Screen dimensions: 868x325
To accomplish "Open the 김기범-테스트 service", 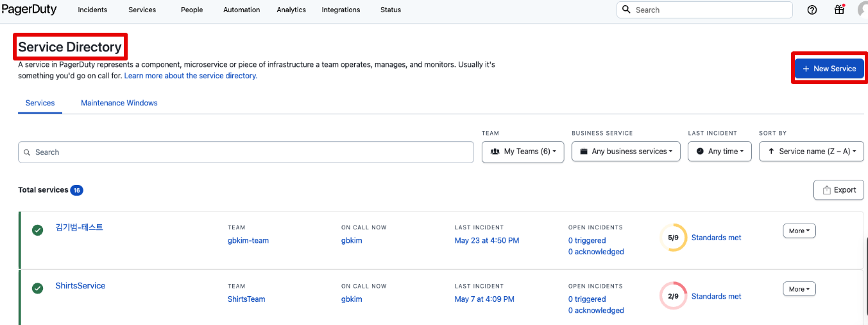I will coord(80,227).
